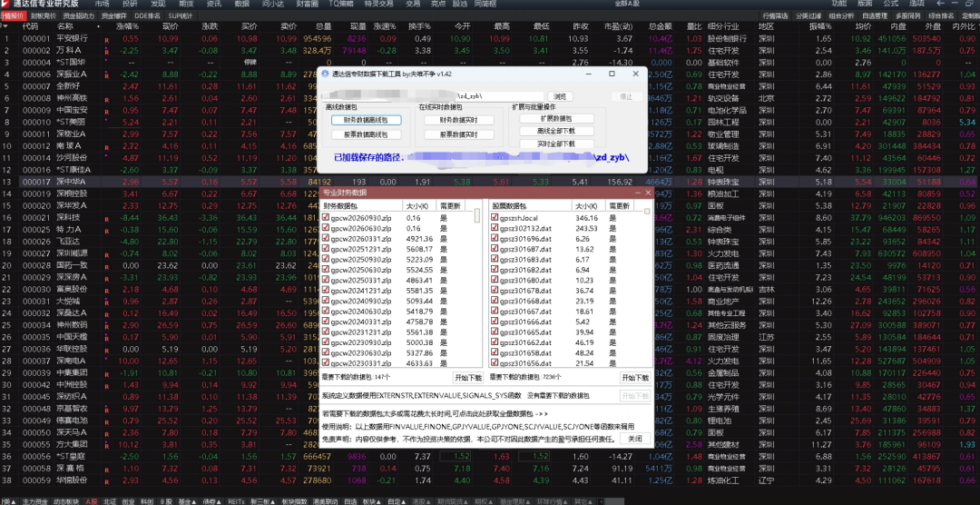Viewport: 980px width, 505px height.
Task: Click the R marker next to 深圳能源
Action: pos(107,254)
